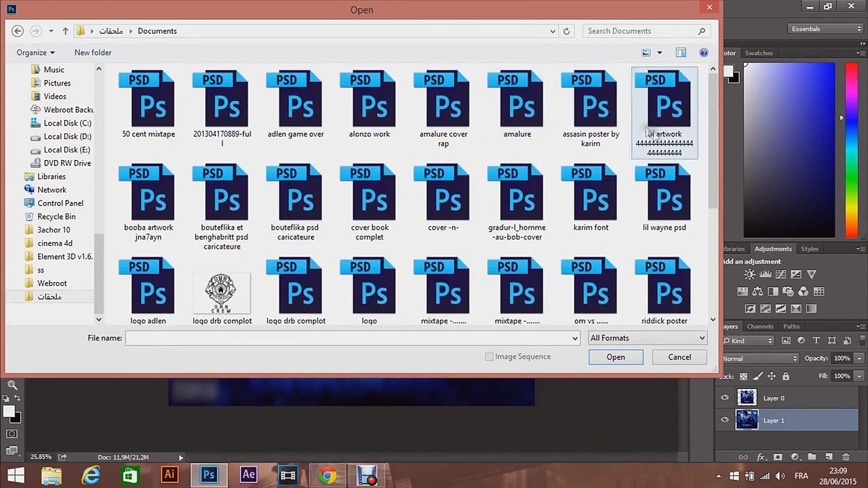Expand address bar path dropdown

pyautogui.click(x=553, y=31)
